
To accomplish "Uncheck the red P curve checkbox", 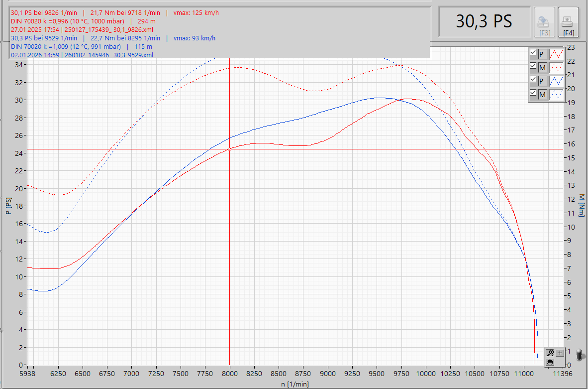I will pyautogui.click(x=533, y=53).
